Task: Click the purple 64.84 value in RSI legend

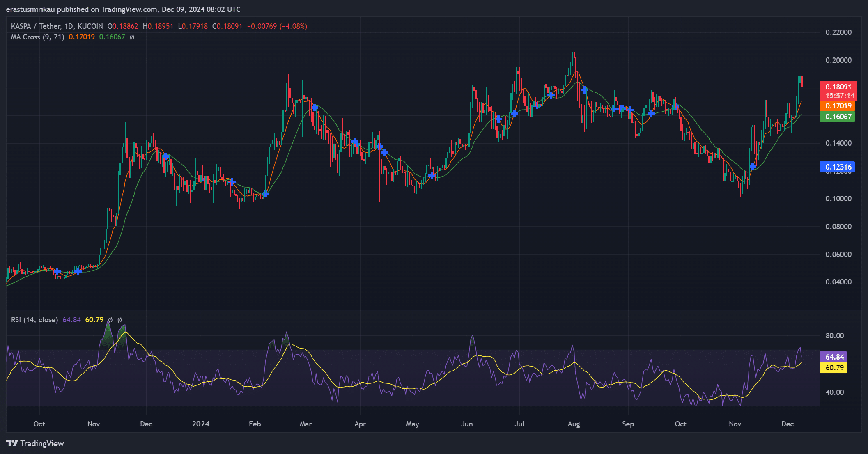Action: pyautogui.click(x=71, y=320)
